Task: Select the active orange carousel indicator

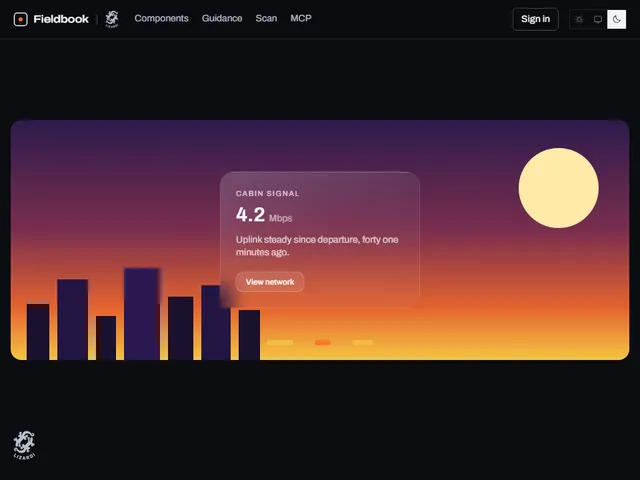Action: click(x=322, y=342)
